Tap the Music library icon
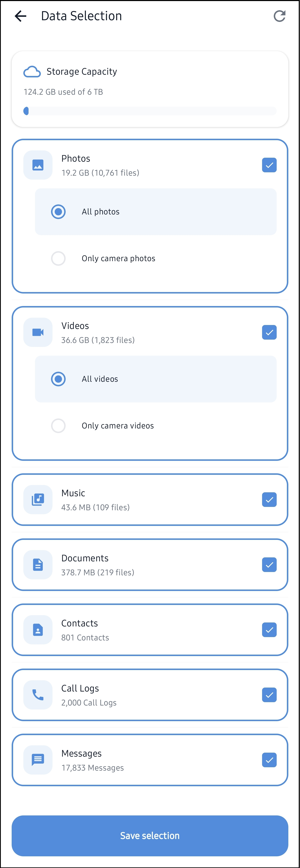 (38, 499)
